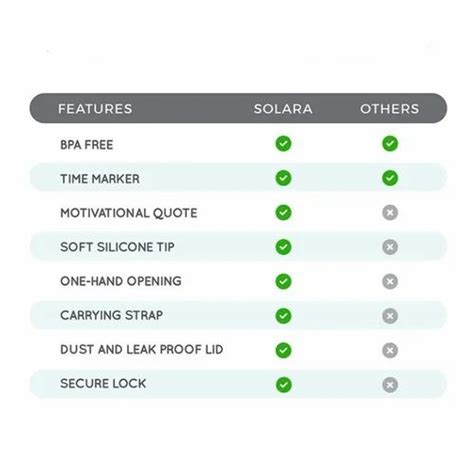Click gray X for Motivational Quote
474x474 pixels.
390,212
